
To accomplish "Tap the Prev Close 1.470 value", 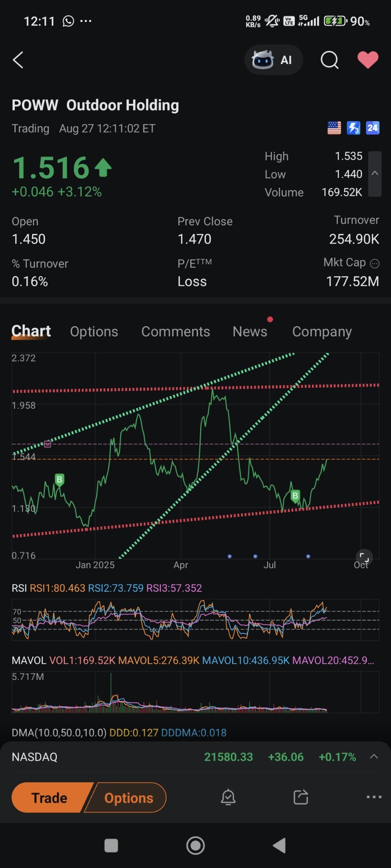I will 194,239.
